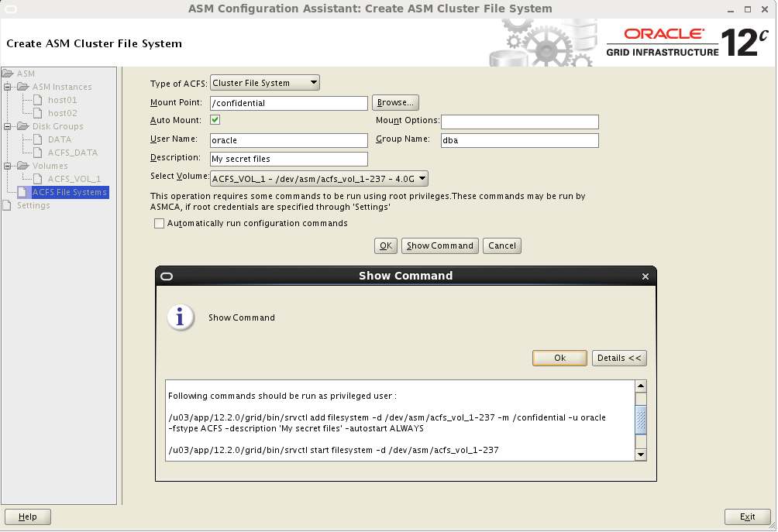
Task: Click the Settings page icon
Action: pyautogui.click(x=7, y=205)
